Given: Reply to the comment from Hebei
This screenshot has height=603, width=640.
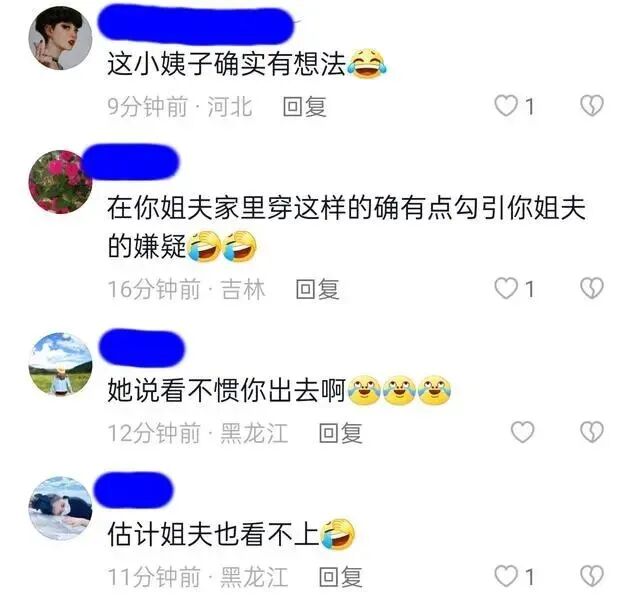Looking at the screenshot, I should coord(304,107).
